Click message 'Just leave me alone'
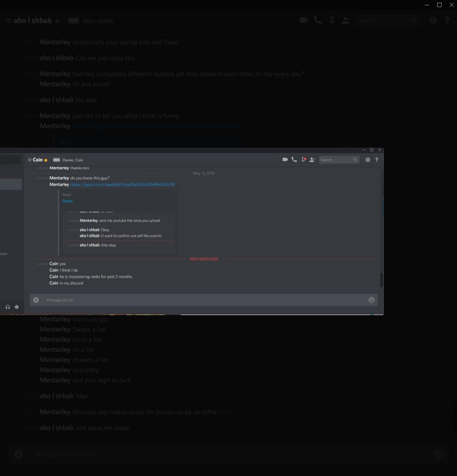The width and height of the screenshot is (457, 476). (102, 428)
